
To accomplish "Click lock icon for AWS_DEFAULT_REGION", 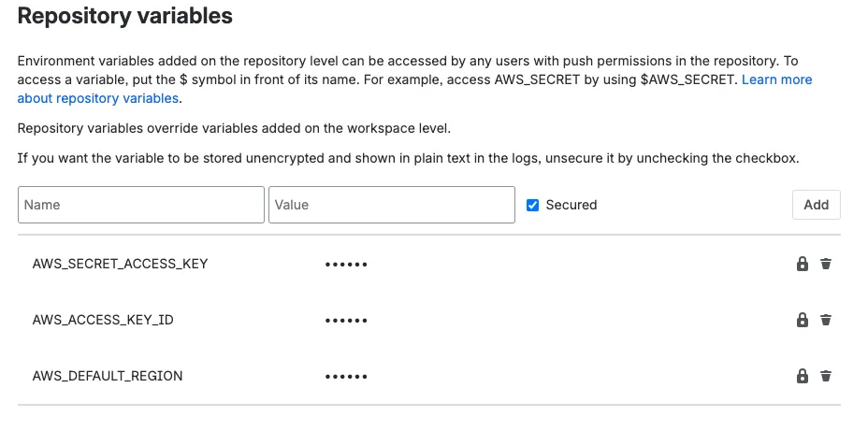I will point(802,376).
